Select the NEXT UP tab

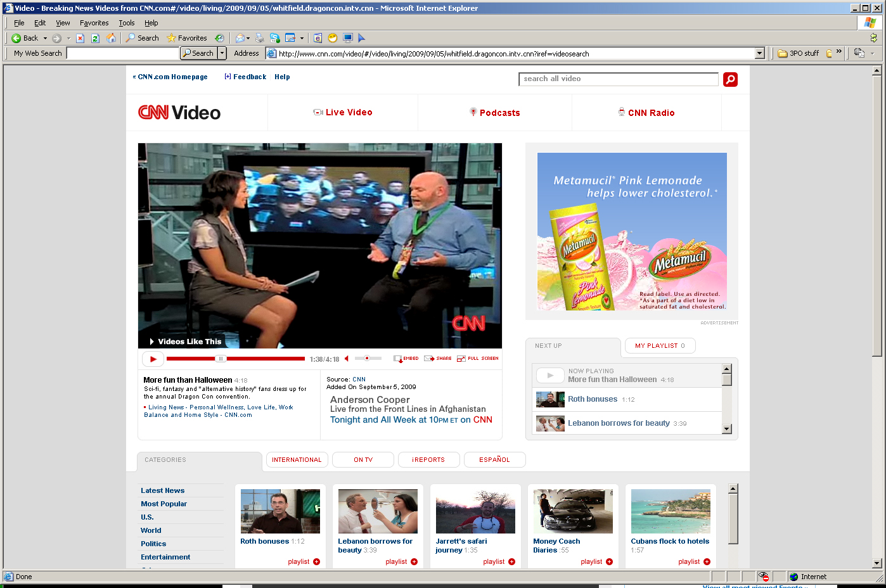573,346
